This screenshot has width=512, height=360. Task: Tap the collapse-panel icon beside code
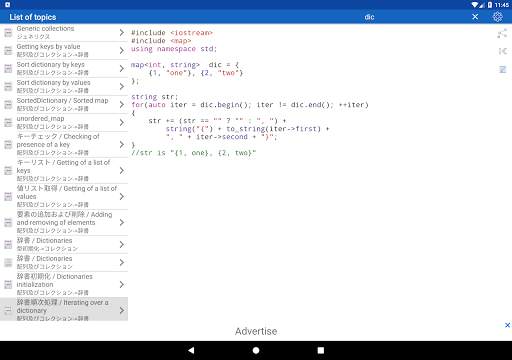[502, 51]
